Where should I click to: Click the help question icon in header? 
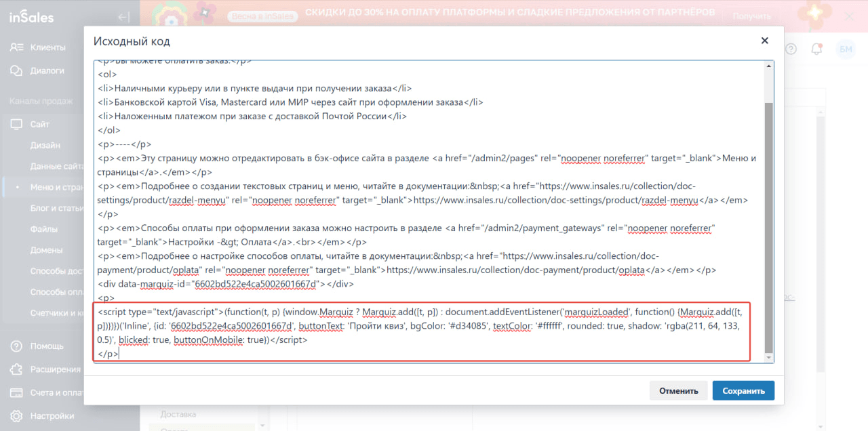792,49
